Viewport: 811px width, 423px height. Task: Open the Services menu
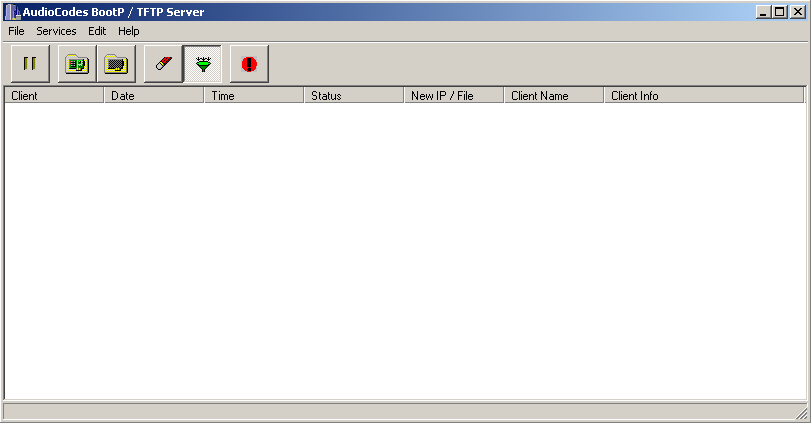(56, 31)
